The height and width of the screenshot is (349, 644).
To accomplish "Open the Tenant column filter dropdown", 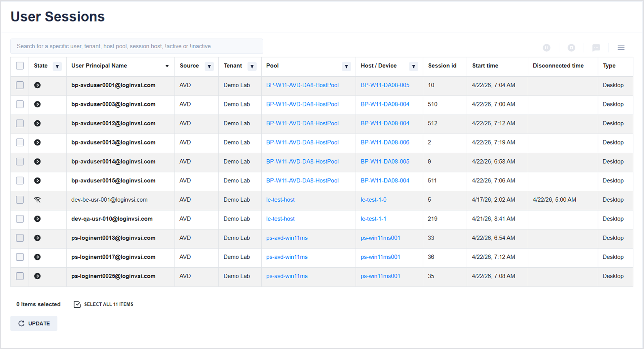I will pos(252,66).
